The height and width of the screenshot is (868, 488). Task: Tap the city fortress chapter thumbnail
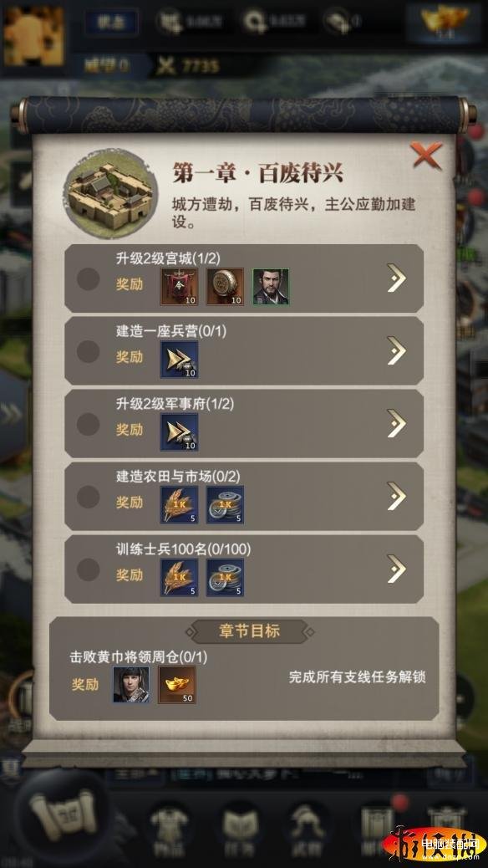110,194
